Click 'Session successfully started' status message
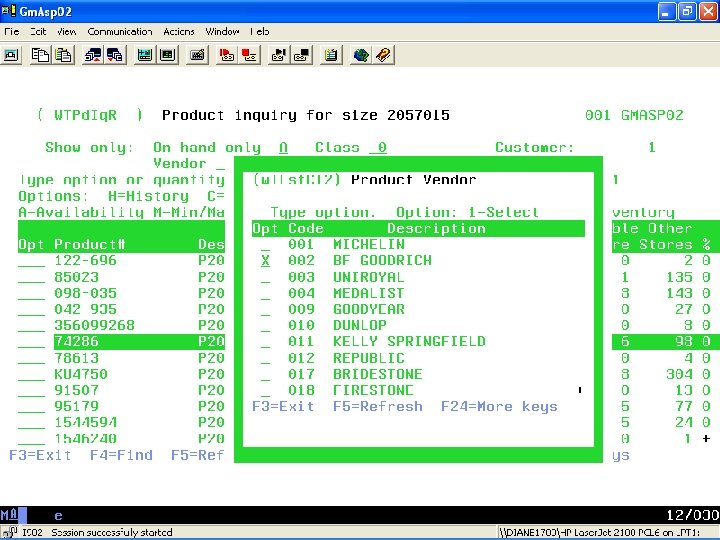The image size is (720, 540). [112, 533]
